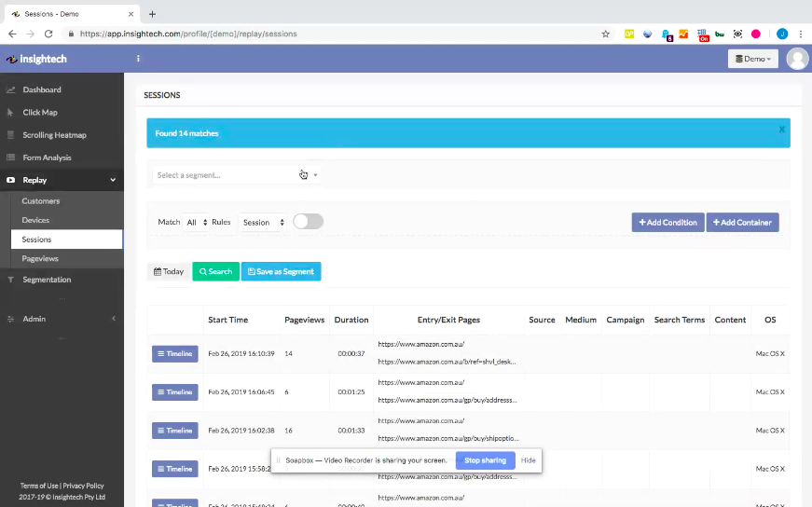The height and width of the screenshot is (507, 812).
Task: Click Save as Segment button
Action: (x=282, y=271)
